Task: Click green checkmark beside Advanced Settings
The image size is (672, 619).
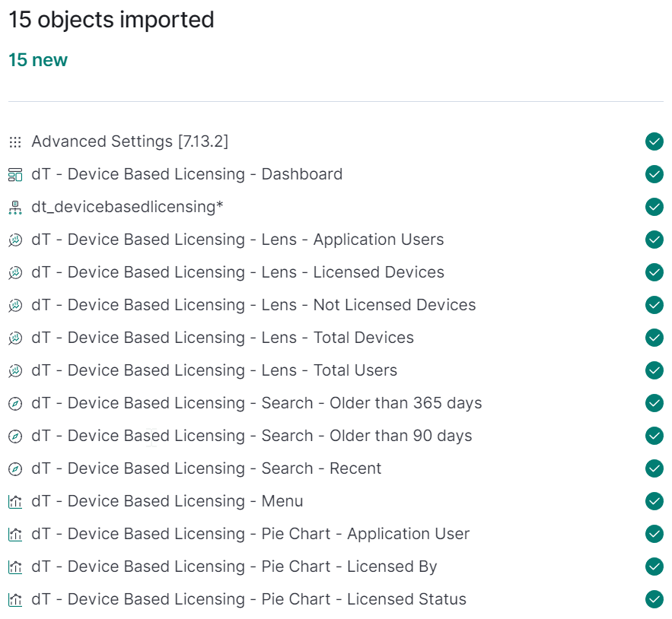Action: coord(654,141)
